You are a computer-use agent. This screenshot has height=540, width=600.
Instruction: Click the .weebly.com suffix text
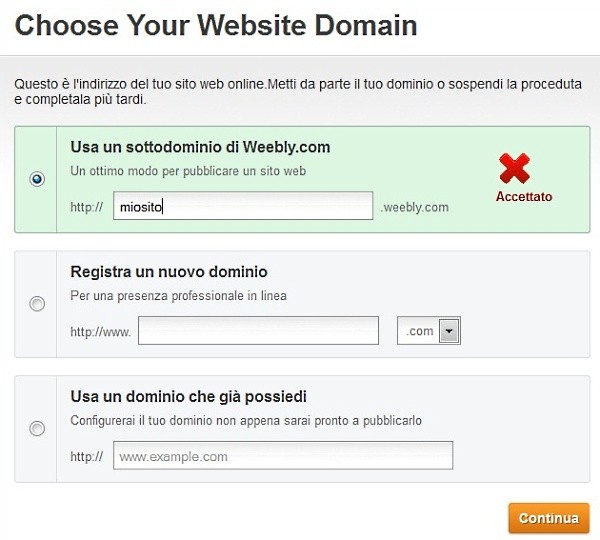(415, 208)
